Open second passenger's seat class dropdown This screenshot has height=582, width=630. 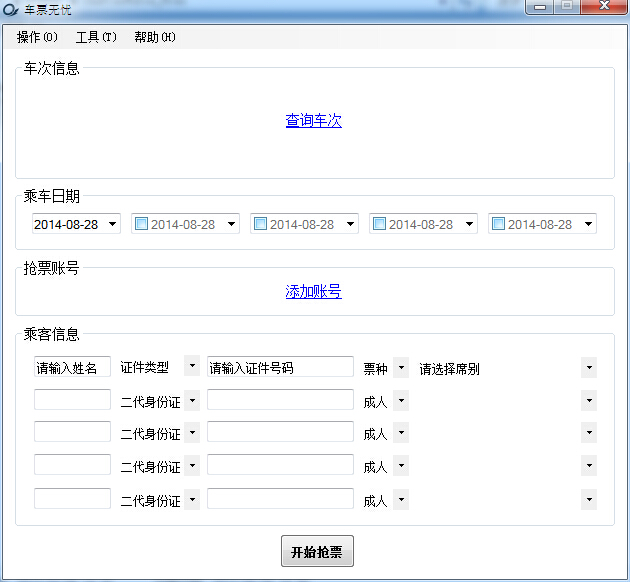click(x=589, y=433)
